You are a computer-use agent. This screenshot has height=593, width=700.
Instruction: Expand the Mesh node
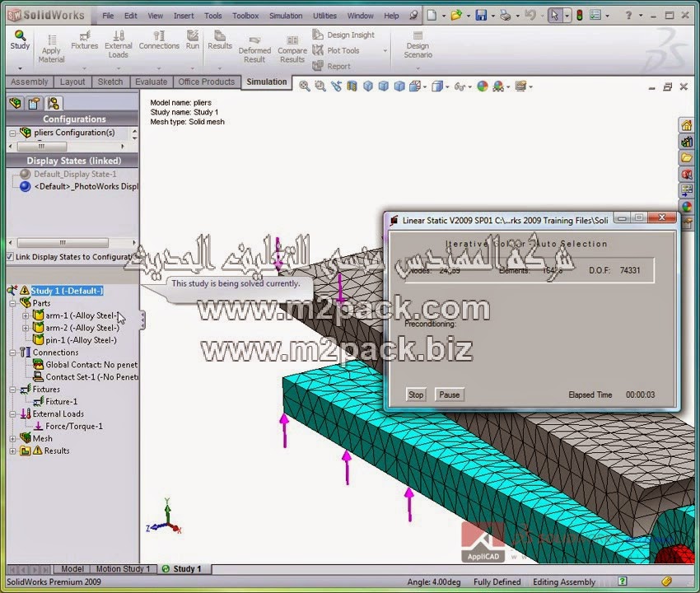(x=12, y=438)
